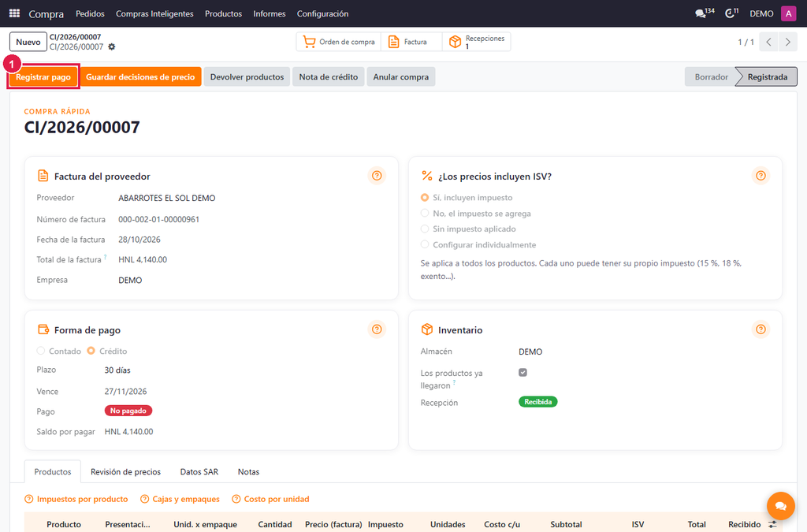Open help for Factura del proveedor
Screen dimensions: 807x532
[377, 176]
